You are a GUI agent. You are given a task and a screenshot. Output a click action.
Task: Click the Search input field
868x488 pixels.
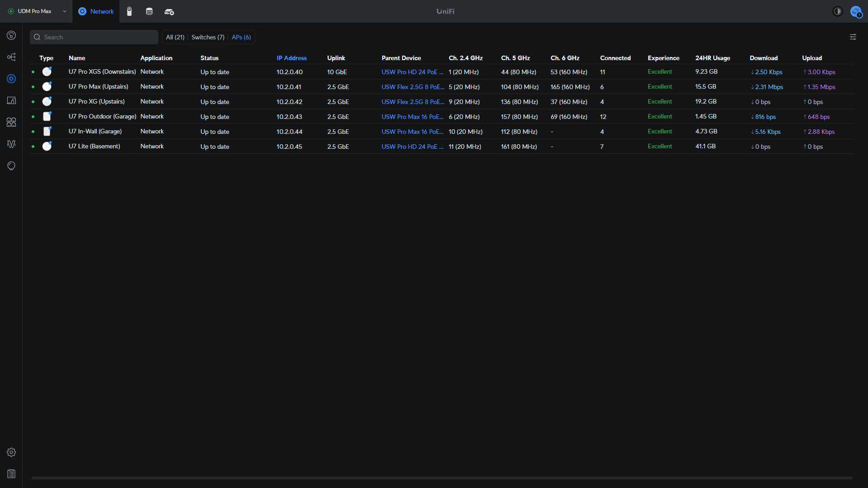coord(94,37)
